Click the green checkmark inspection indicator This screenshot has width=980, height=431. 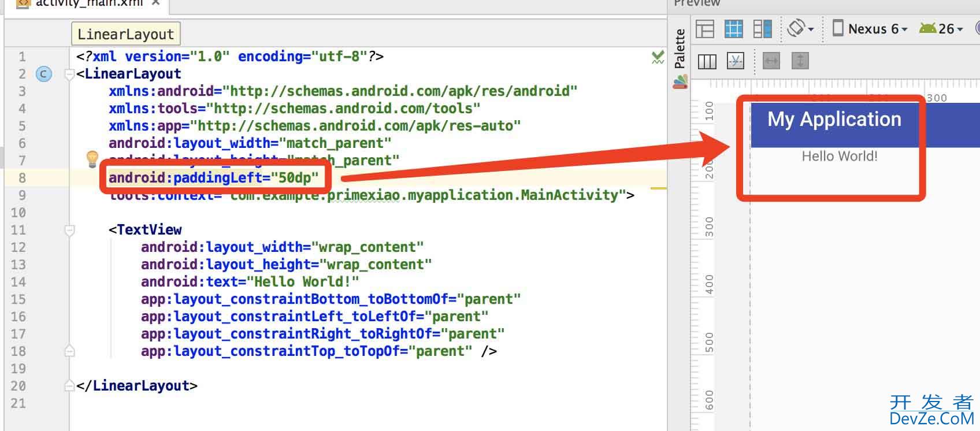658,57
